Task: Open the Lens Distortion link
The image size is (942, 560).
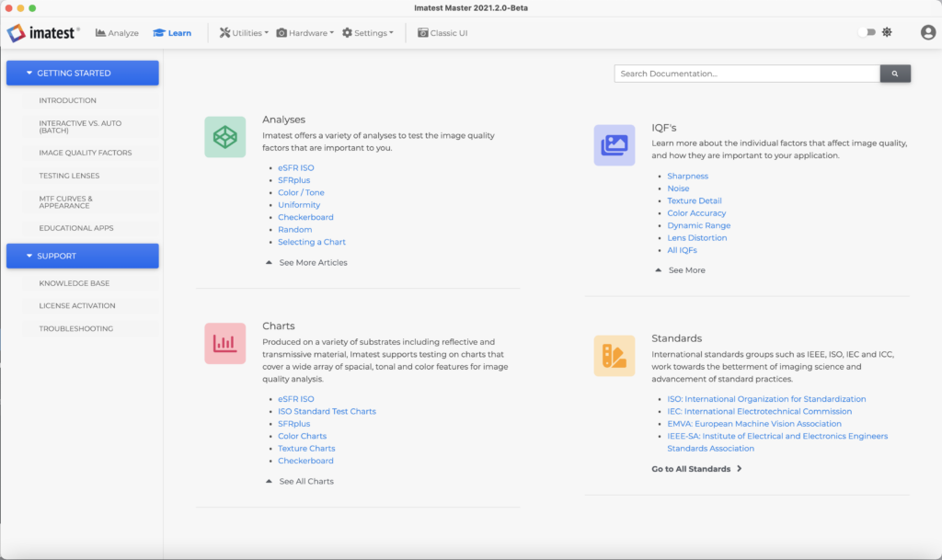Action: 697,237
